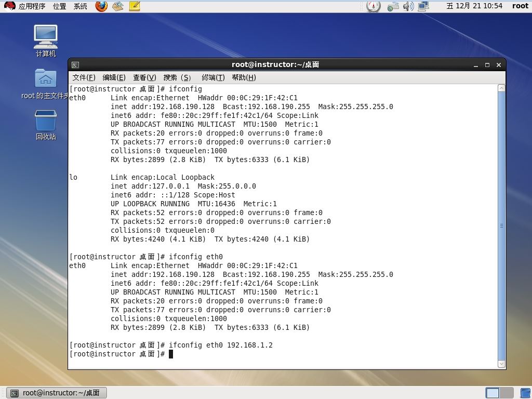The height and width of the screenshot is (399, 532).
Task: Open the 应用程序 applications menu
Action: [32, 6]
